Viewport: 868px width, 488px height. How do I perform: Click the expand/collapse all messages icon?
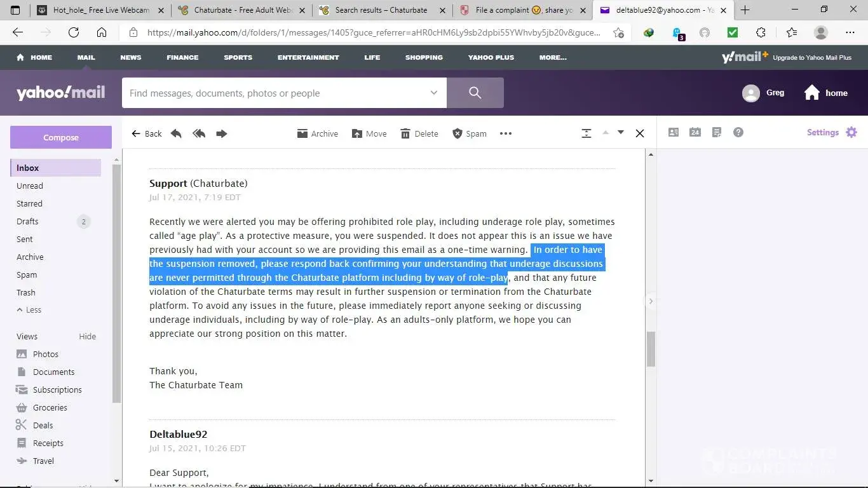click(x=587, y=133)
